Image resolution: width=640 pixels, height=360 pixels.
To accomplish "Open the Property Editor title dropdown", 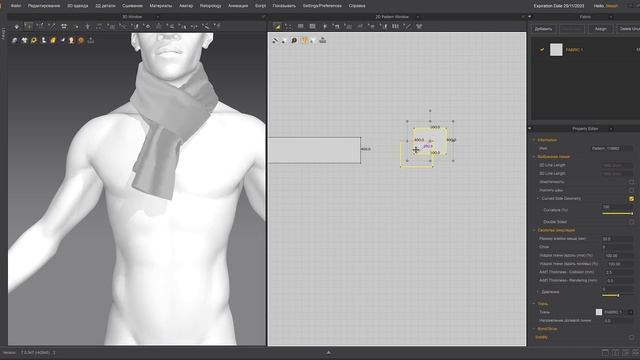I will click(611, 129).
